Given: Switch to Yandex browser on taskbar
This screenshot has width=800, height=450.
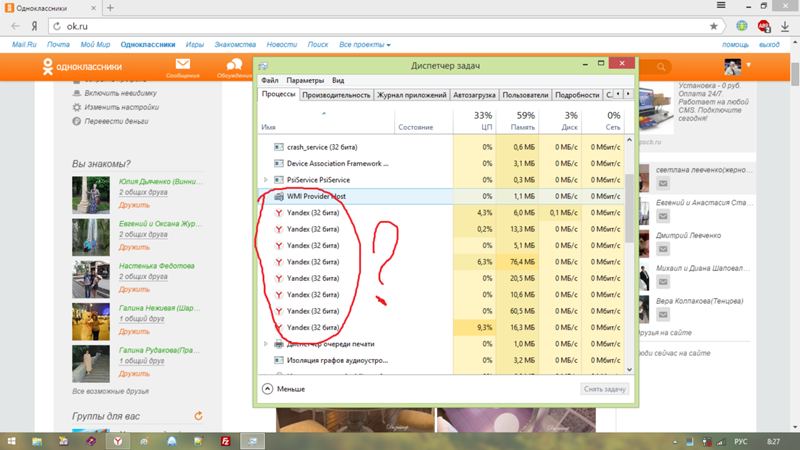Looking at the screenshot, I should 118,441.
